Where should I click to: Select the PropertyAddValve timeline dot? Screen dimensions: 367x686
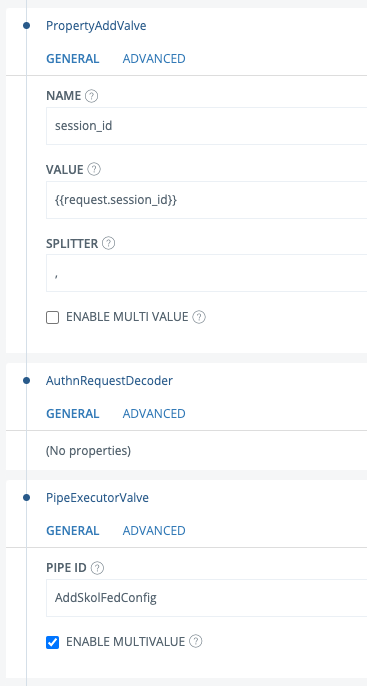click(x=26, y=26)
